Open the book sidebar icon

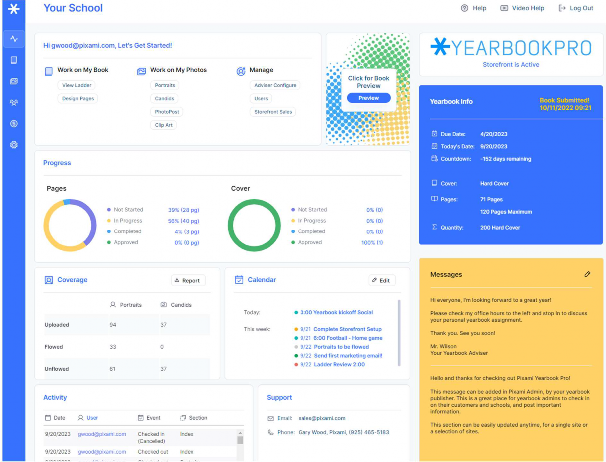14,60
